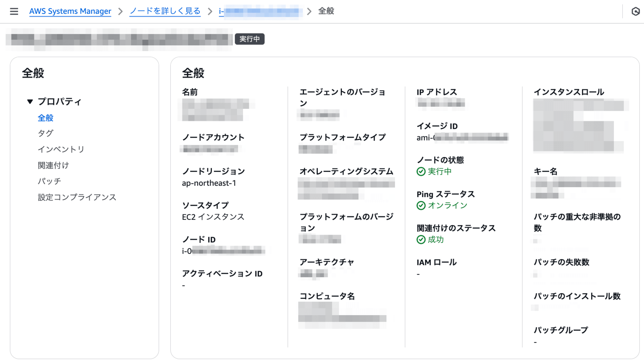
Task: Click the 実行中 status badge in the header
Action: click(250, 39)
